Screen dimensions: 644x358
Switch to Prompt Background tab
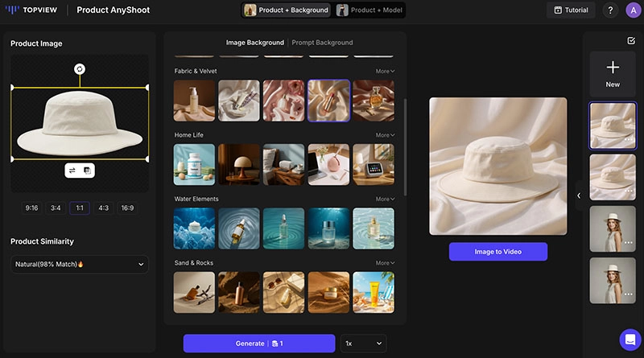[x=322, y=43]
